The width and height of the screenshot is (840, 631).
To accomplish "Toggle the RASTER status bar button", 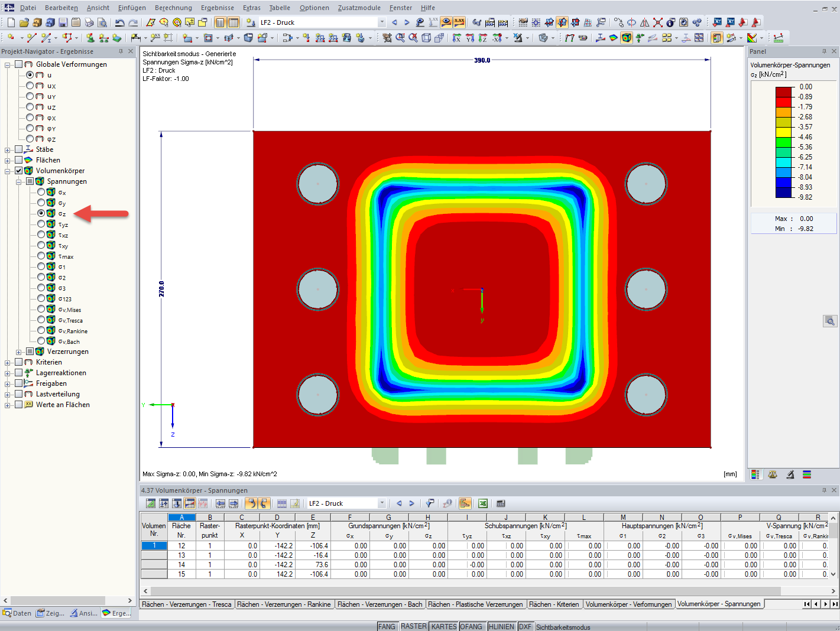I will pyautogui.click(x=413, y=626).
